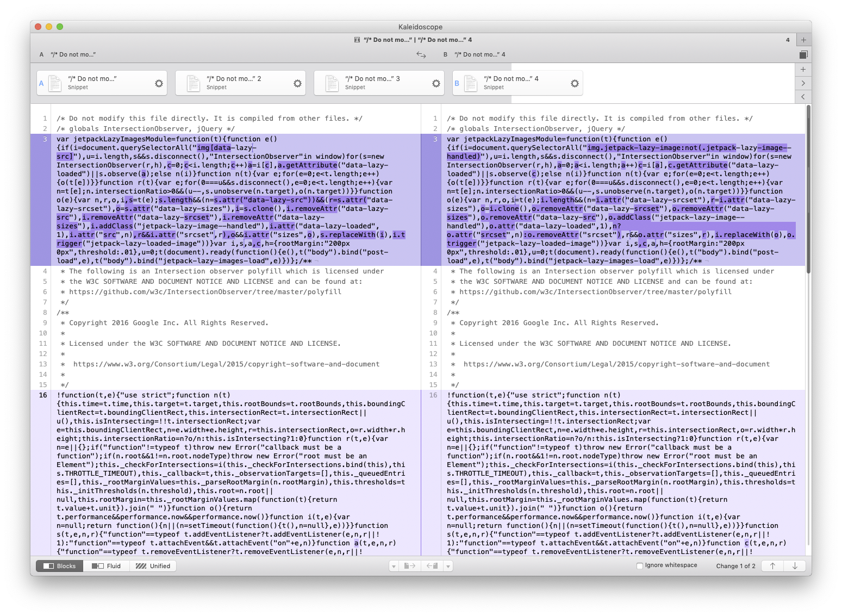This screenshot has height=616, width=842.
Task: Click w3.org copyright URL in right pane
Action: pos(616,364)
